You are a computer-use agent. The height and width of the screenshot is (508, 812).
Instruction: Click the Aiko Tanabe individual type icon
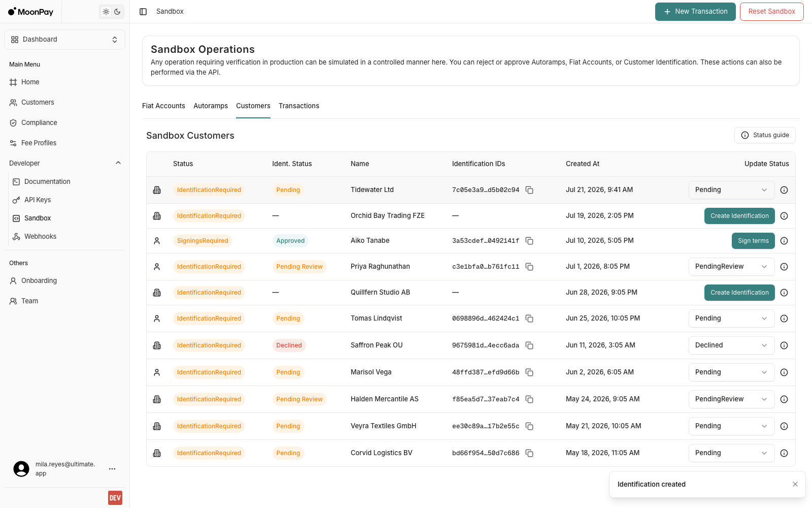pos(157,241)
